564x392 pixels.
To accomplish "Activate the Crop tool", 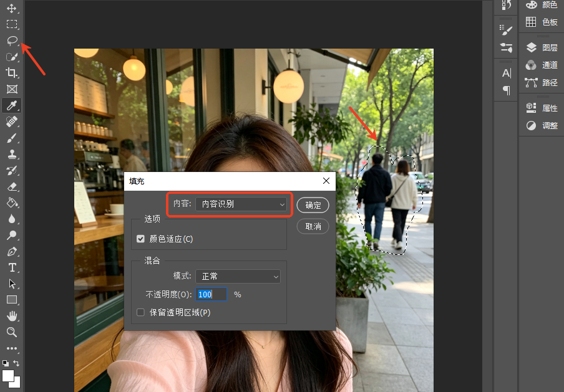I will [11, 73].
